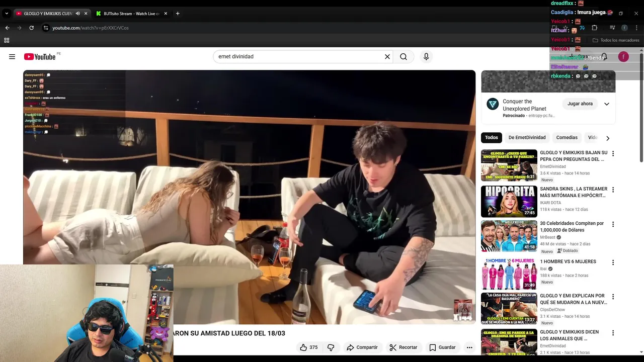Image resolution: width=644 pixels, height=362 pixels.
Task: Click the Jugar ahora ad button
Action: coord(580,104)
